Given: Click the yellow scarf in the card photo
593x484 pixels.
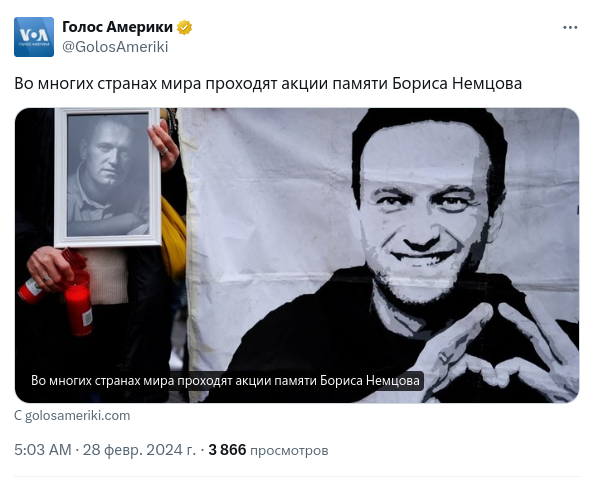Looking at the screenshot, I should [x=173, y=236].
